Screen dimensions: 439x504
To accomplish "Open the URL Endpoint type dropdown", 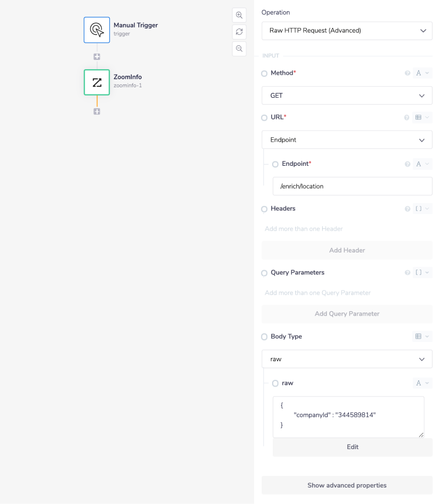I will point(347,140).
